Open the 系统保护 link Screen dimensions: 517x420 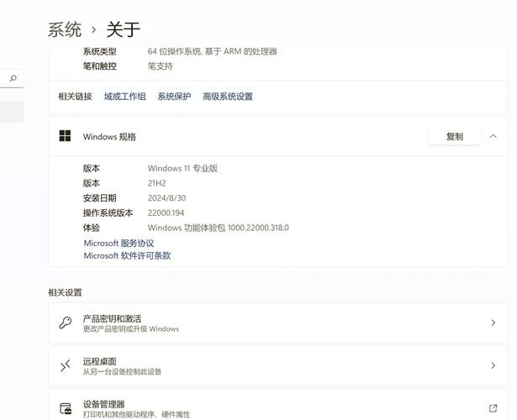click(174, 97)
